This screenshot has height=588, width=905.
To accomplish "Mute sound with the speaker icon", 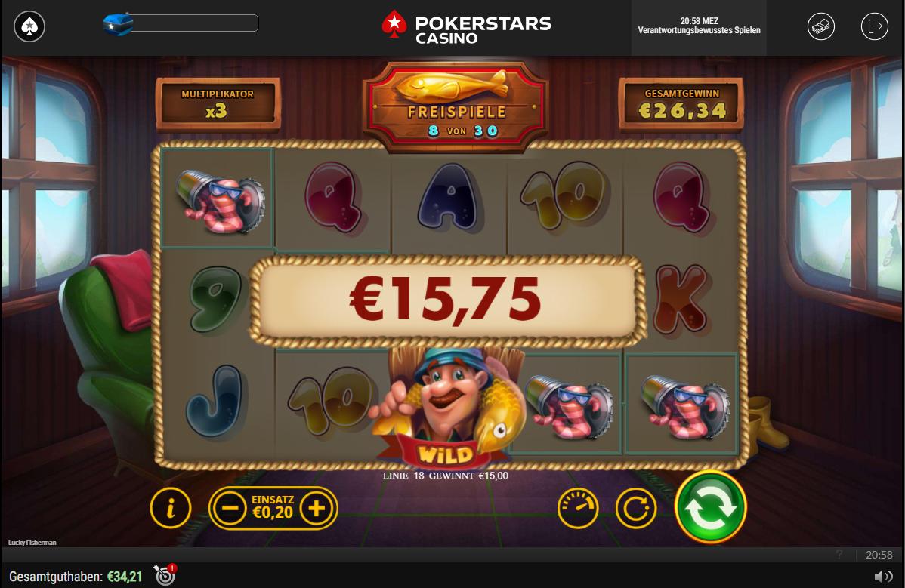I will [882, 577].
